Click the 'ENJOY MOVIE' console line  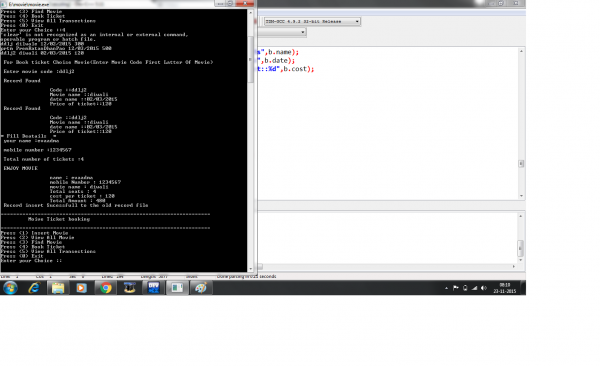21,168
